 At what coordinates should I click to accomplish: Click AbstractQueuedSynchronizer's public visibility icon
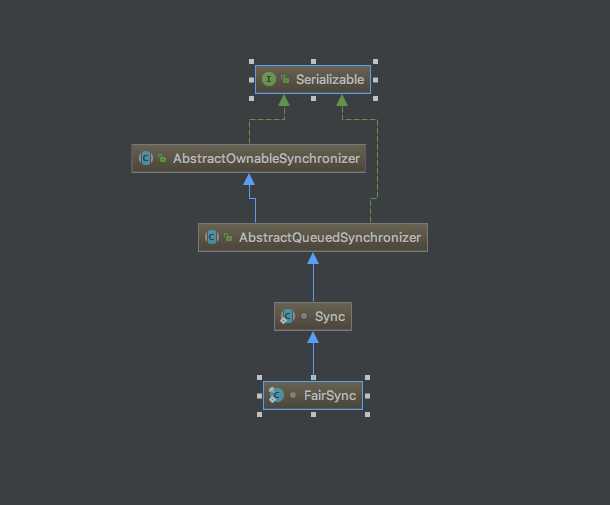tap(228, 237)
